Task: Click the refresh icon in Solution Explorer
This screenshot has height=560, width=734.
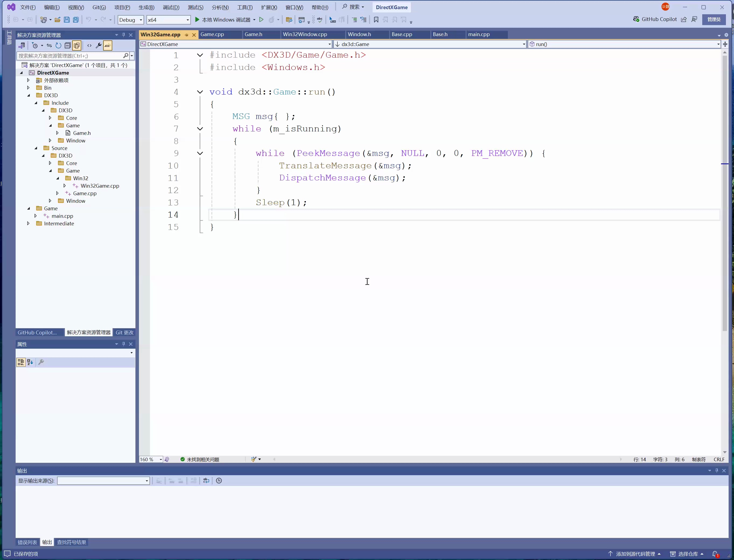Action: 58,45
